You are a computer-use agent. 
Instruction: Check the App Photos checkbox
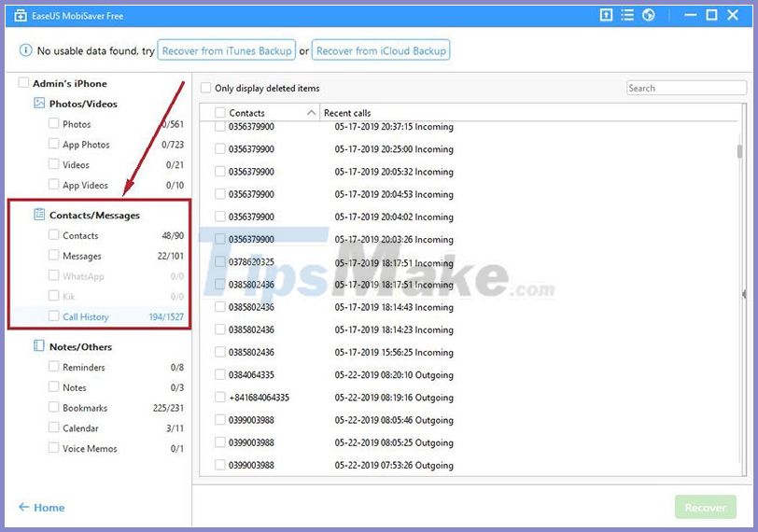pos(53,144)
